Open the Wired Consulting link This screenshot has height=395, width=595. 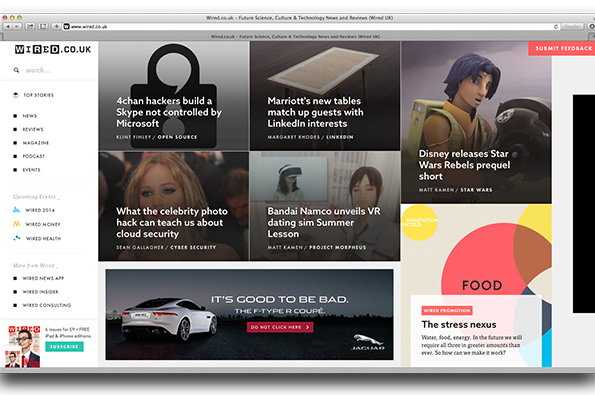[47, 305]
